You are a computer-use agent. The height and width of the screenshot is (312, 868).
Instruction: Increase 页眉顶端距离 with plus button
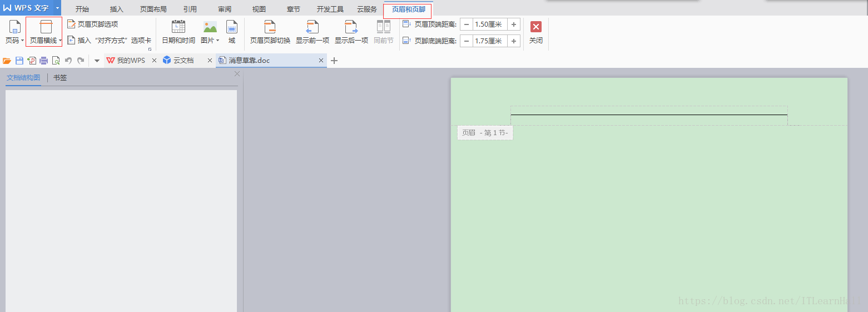[514, 24]
